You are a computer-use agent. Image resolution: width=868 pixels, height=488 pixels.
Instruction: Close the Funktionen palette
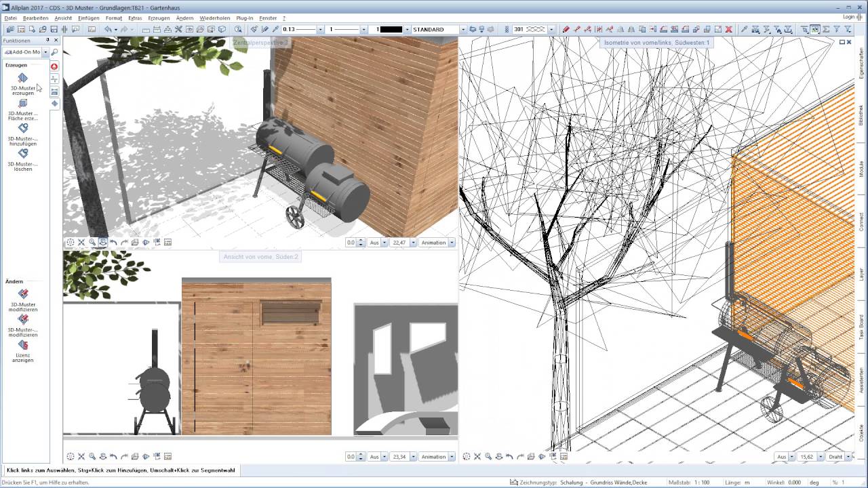pyautogui.click(x=56, y=41)
